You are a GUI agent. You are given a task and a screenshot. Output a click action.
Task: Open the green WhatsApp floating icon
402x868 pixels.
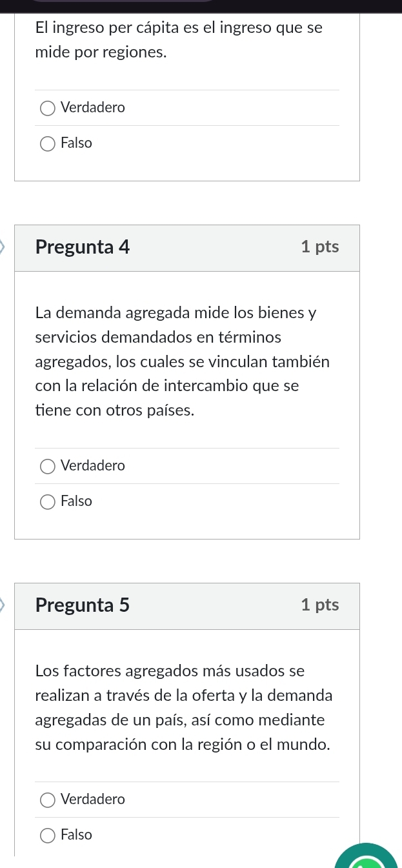[366, 857]
